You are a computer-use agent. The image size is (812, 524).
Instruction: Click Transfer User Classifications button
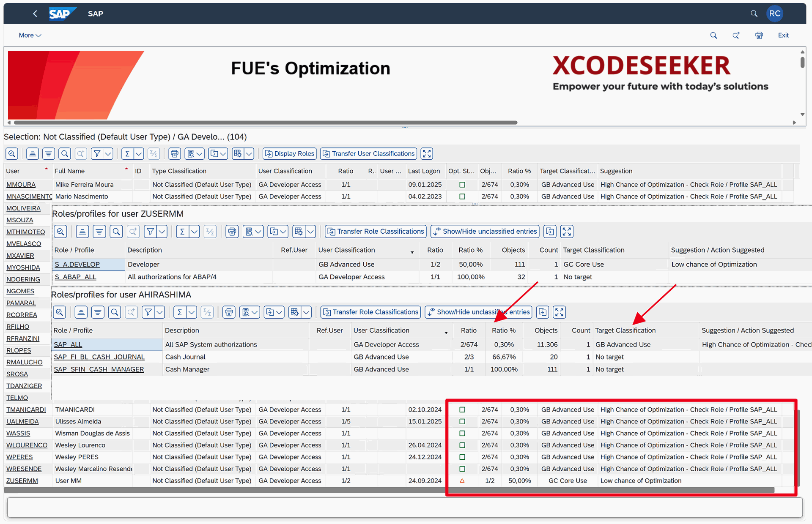(x=368, y=154)
